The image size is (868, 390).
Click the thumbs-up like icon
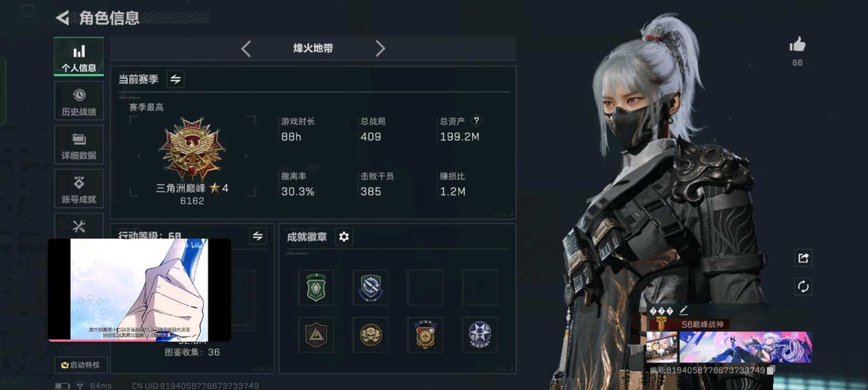tap(797, 45)
